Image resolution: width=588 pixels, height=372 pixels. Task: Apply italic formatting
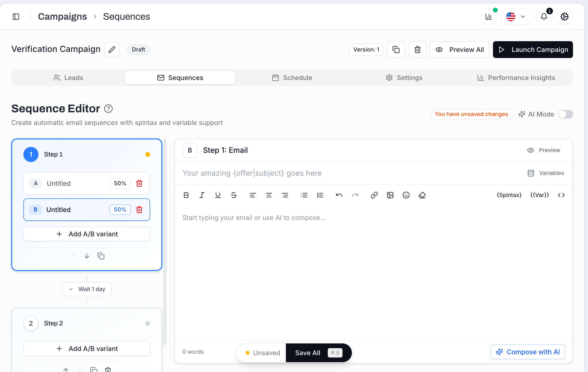pos(202,195)
